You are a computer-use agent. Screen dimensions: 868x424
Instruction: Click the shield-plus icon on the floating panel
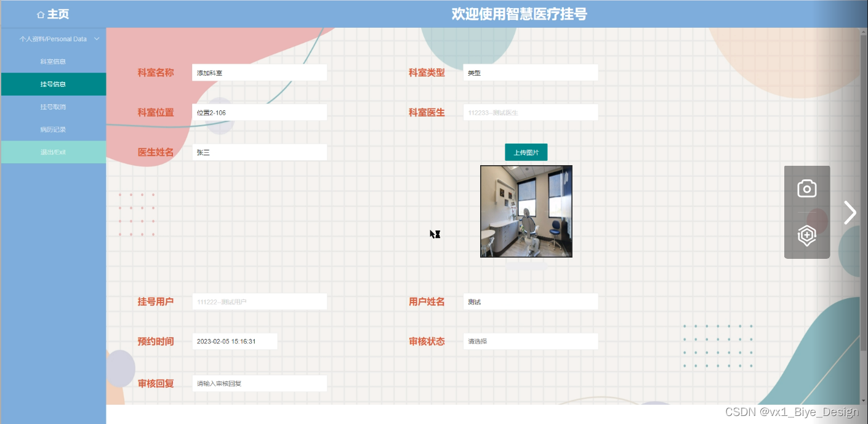click(807, 235)
